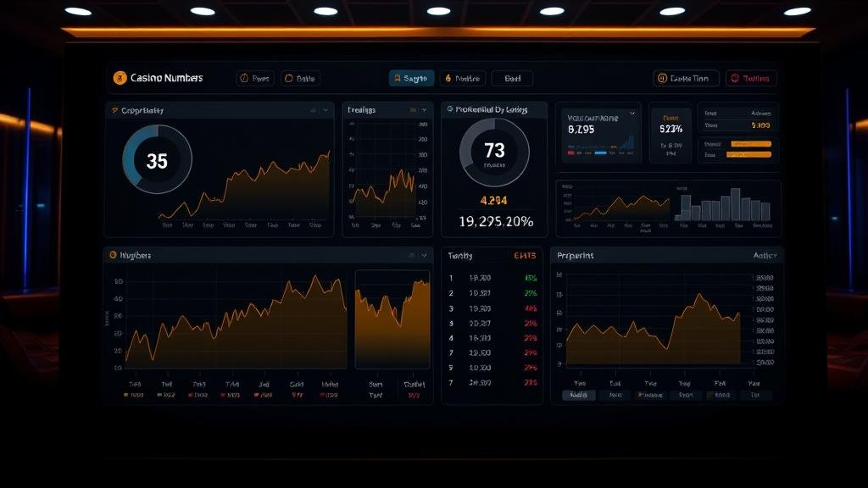
Task: Click the header icon of the Hlugbers panel
Action: pos(112,254)
